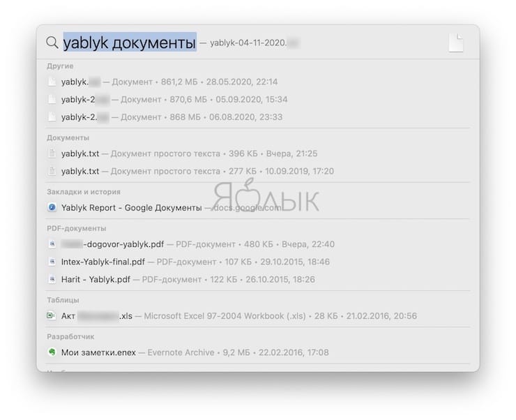Open the Акт .xls Excel workbook result

click(x=258, y=316)
